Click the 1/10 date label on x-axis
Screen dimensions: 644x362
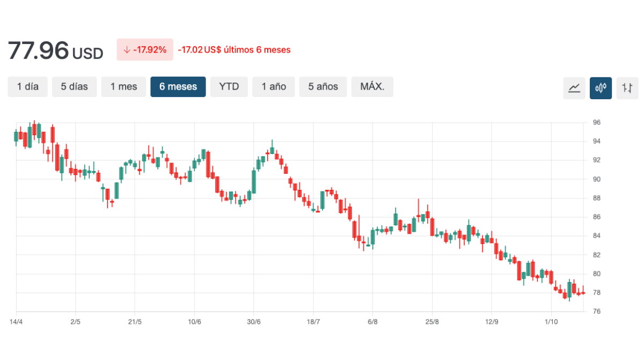click(x=551, y=322)
